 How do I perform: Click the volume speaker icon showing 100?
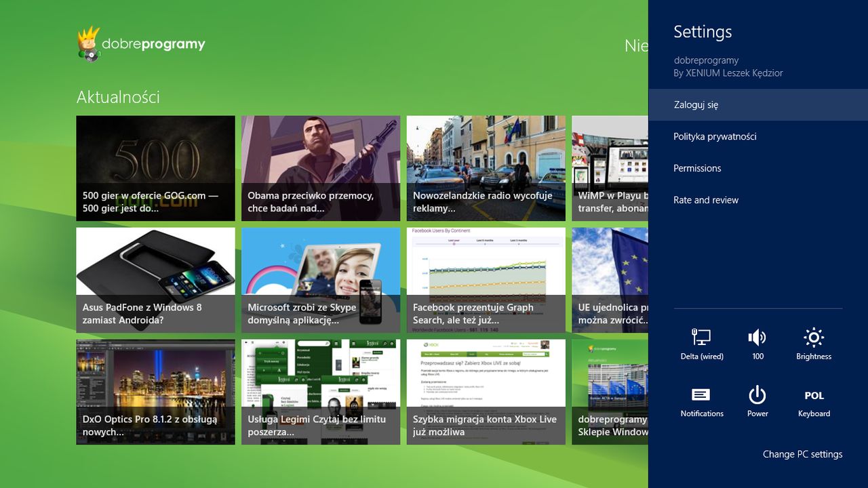(757, 344)
